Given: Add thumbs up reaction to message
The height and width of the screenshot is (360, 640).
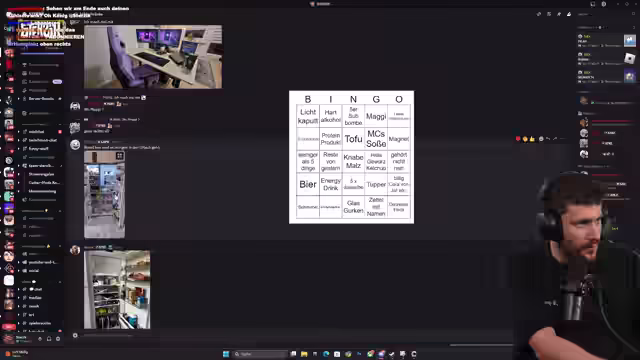Looking at the screenshot, I should pyautogui.click(x=532, y=139).
